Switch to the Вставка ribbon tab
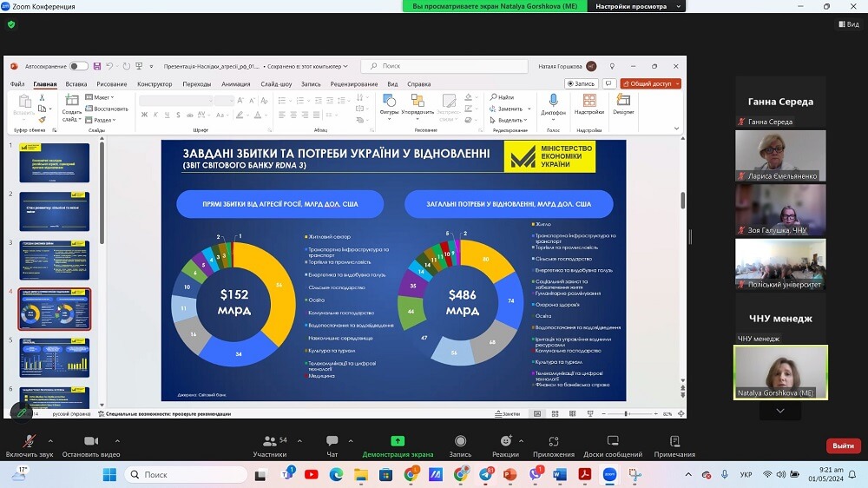 pos(76,84)
